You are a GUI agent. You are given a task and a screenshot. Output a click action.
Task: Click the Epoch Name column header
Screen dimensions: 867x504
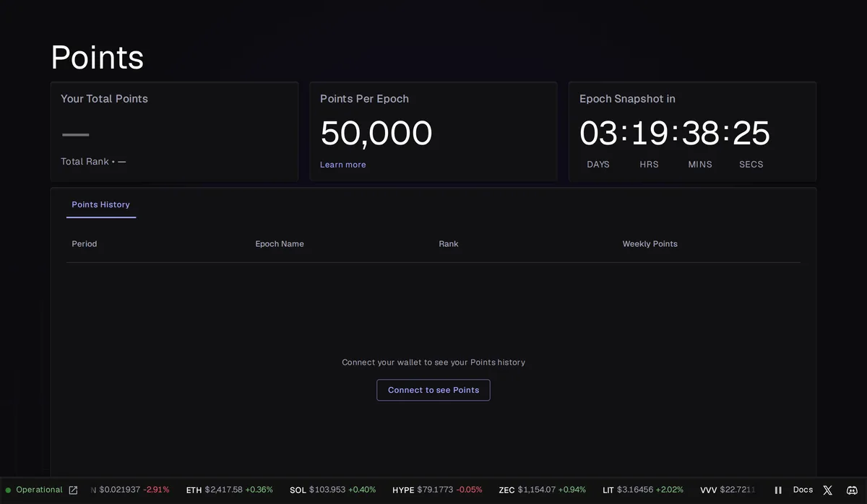click(x=280, y=244)
